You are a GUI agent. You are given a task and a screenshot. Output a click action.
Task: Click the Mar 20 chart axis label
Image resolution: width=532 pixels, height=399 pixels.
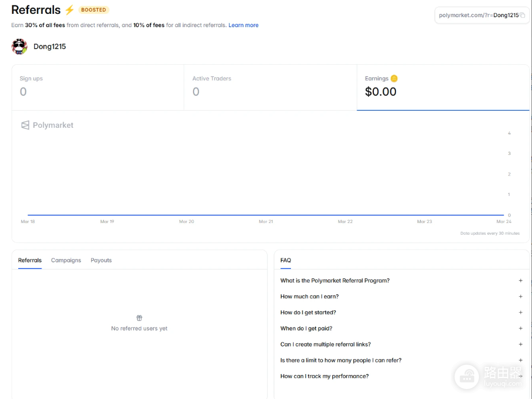[x=186, y=221]
